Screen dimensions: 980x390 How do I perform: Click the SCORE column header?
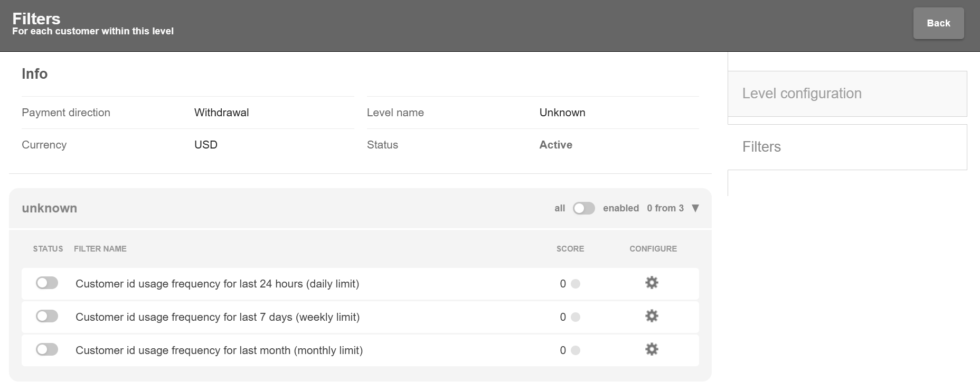570,249
